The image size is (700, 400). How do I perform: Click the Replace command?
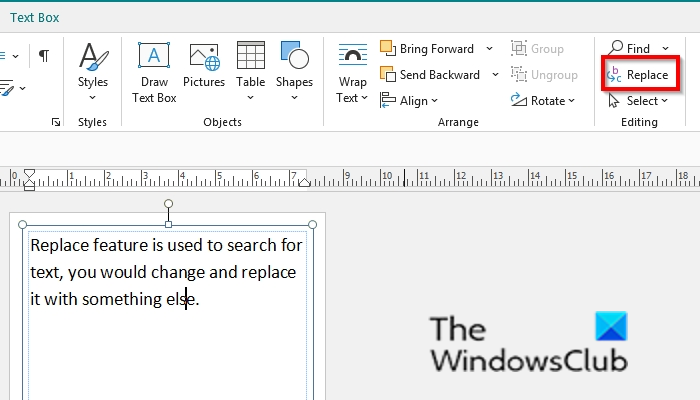pos(640,75)
